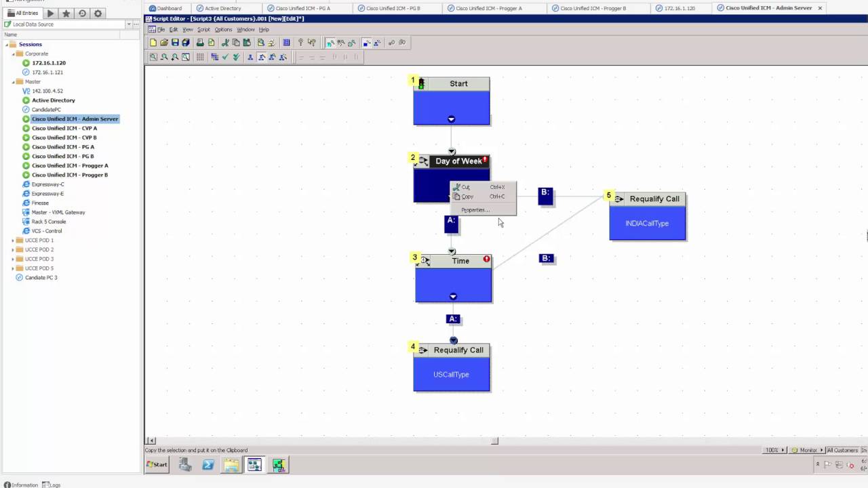Open the File menu

pyautogui.click(x=161, y=29)
